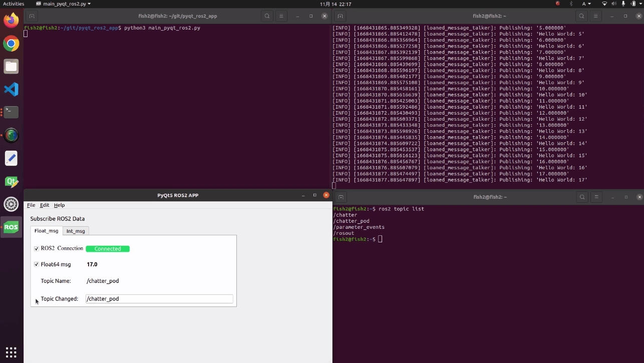This screenshot has width=644, height=363.
Task: Click '/chatter_pod' line in topic list terminal
Action: click(351, 221)
